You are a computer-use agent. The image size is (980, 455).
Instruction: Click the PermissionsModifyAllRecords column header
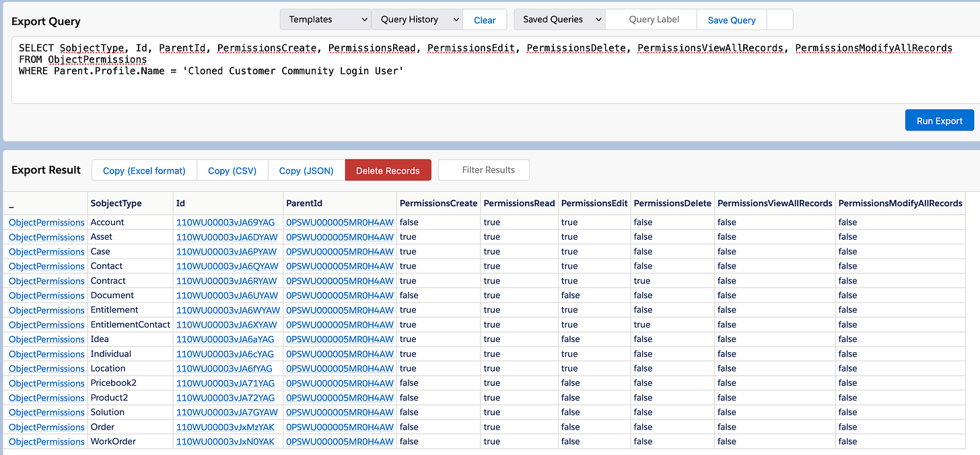point(900,203)
